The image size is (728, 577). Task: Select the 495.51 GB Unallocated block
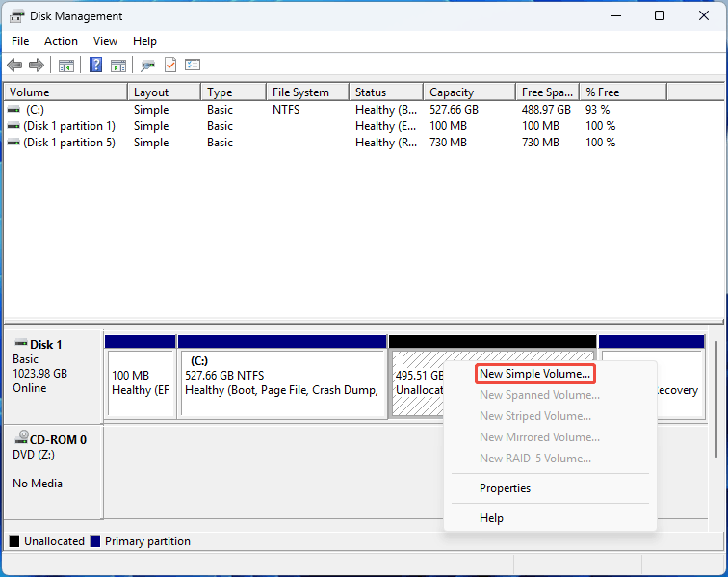(x=416, y=382)
